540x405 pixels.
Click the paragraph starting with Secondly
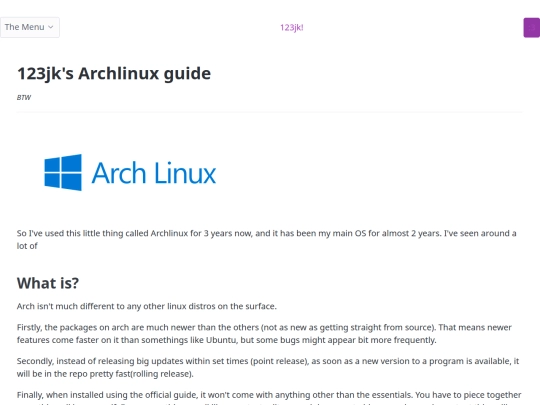268,367
